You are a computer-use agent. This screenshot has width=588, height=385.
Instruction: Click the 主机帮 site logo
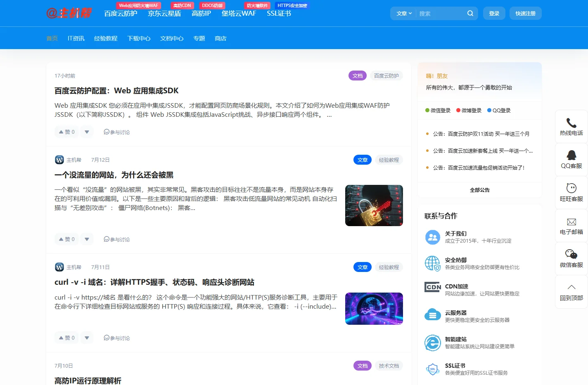[69, 13]
